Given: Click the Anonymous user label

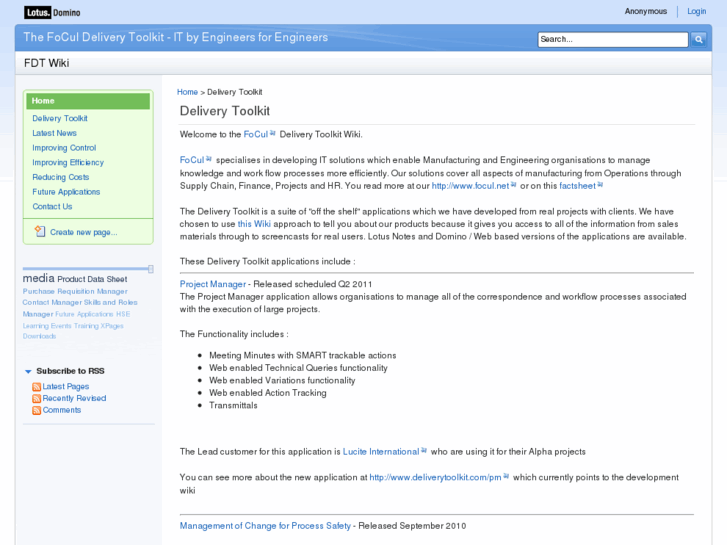Looking at the screenshot, I should click(x=645, y=11).
